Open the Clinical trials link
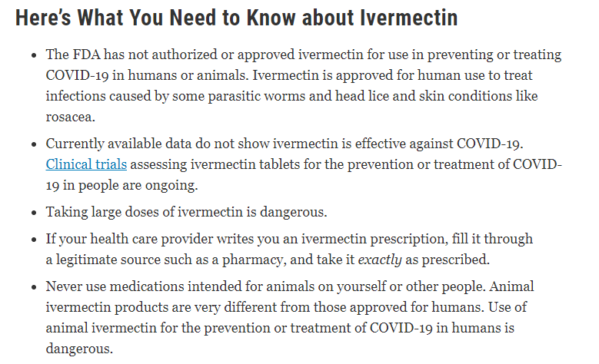The height and width of the screenshot is (364, 599). 86,164
